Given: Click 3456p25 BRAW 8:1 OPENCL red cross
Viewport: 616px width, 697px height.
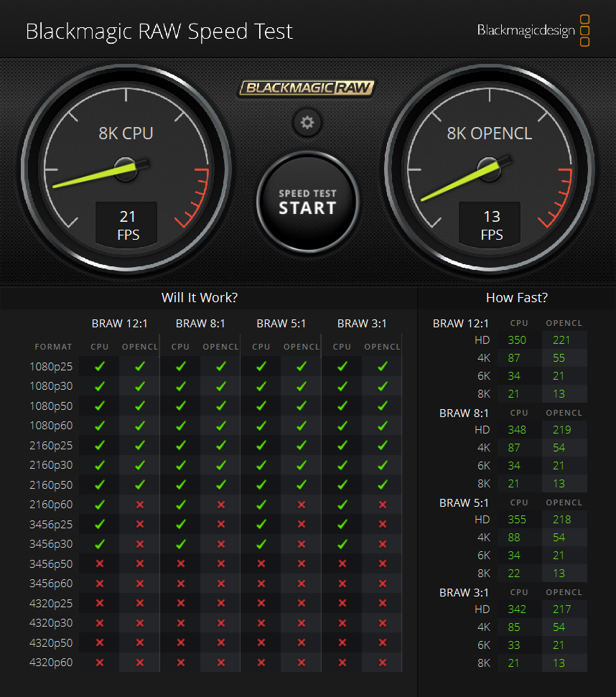Looking at the screenshot, I should point(221,524).
